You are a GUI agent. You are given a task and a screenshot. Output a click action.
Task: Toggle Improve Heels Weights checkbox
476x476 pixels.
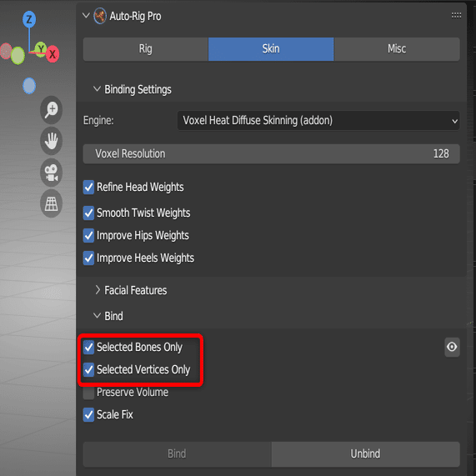[88, 258]
